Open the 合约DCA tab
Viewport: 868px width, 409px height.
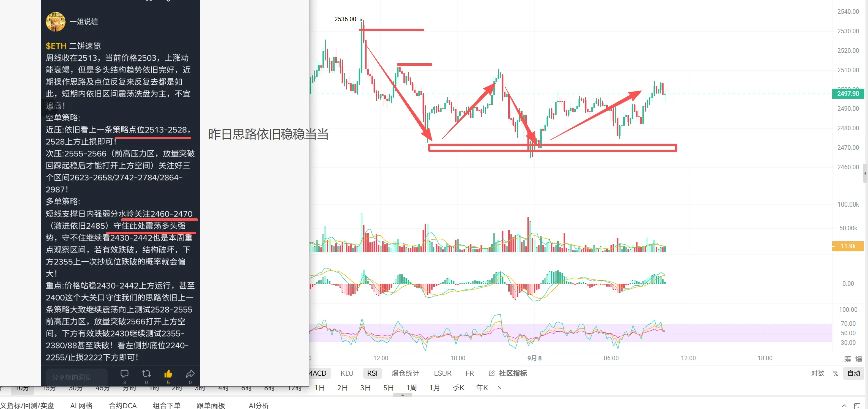(x=123, y=405)
